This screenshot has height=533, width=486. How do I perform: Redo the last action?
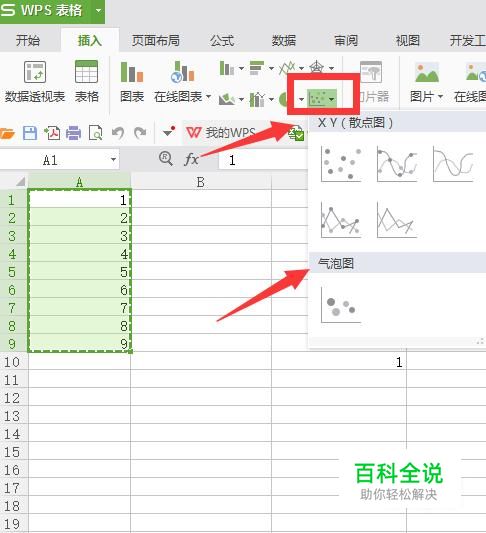[x=140, y=133]
